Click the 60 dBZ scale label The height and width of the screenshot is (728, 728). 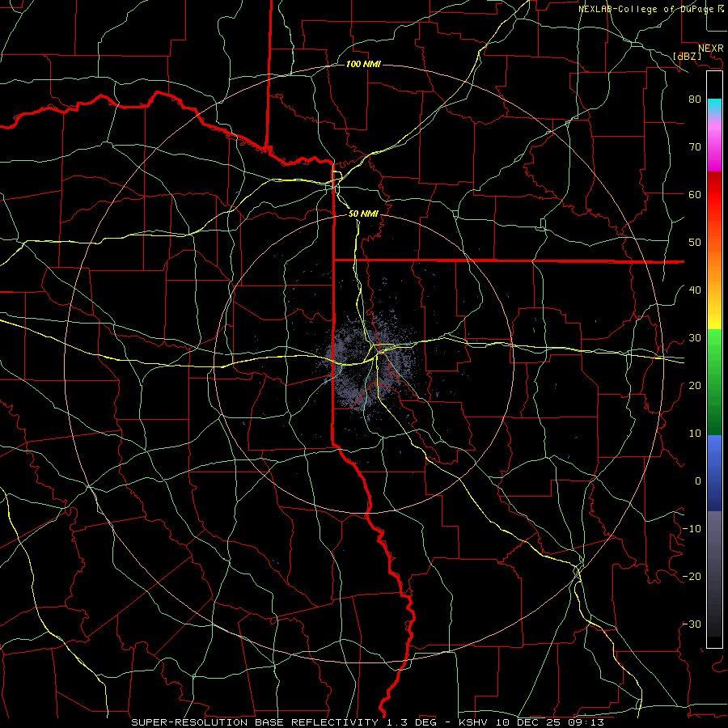click(x=695, y=194)
